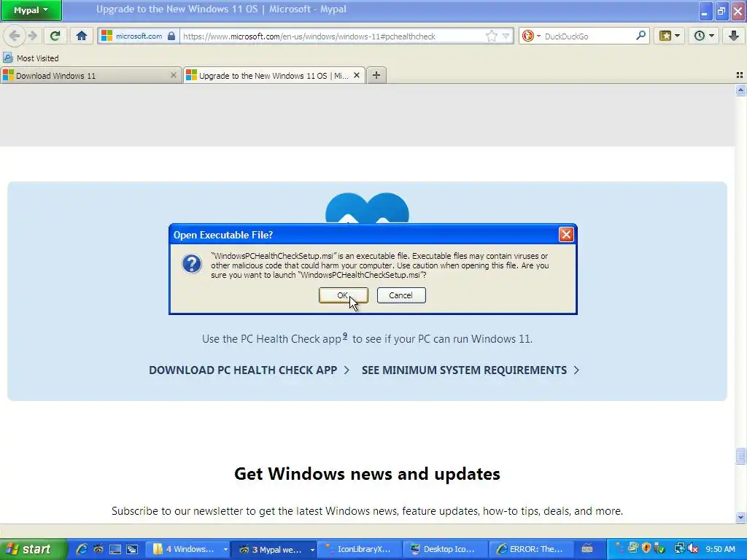Click the security shield tray icon
The height and width of the screenshot is (560, 747).
[646, 548]
